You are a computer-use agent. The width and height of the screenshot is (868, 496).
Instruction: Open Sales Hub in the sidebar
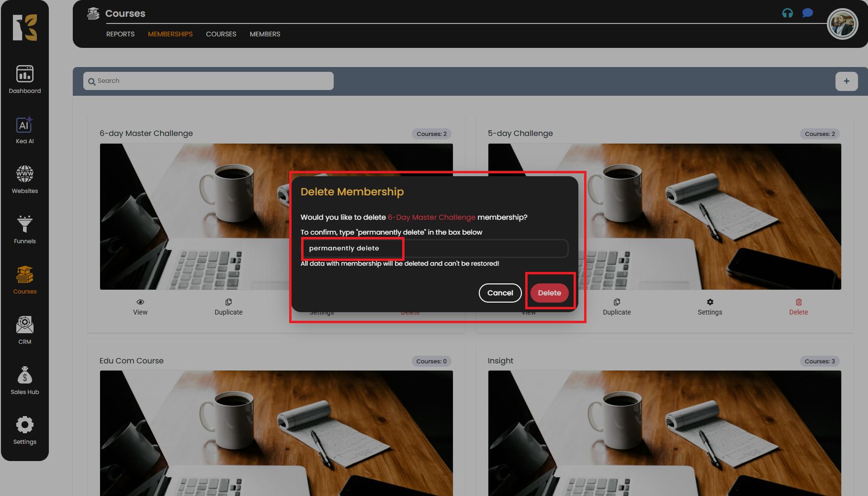(x=24, y=381)
